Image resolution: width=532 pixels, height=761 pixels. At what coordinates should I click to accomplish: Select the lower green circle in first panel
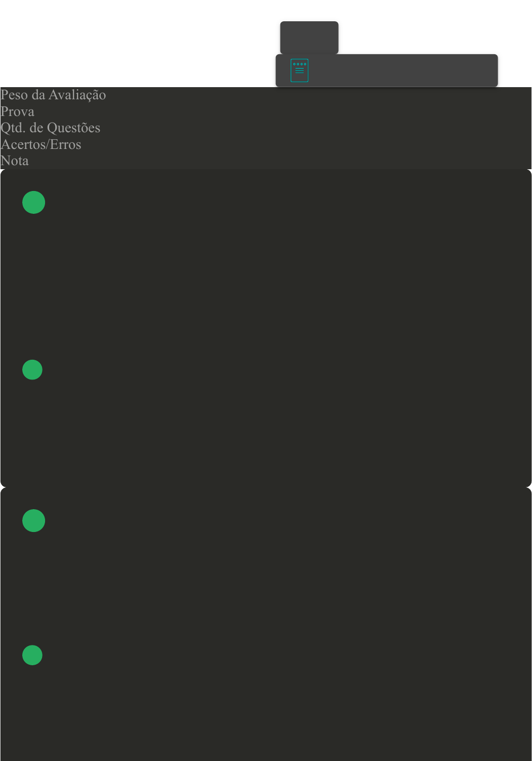click(32, 370)
